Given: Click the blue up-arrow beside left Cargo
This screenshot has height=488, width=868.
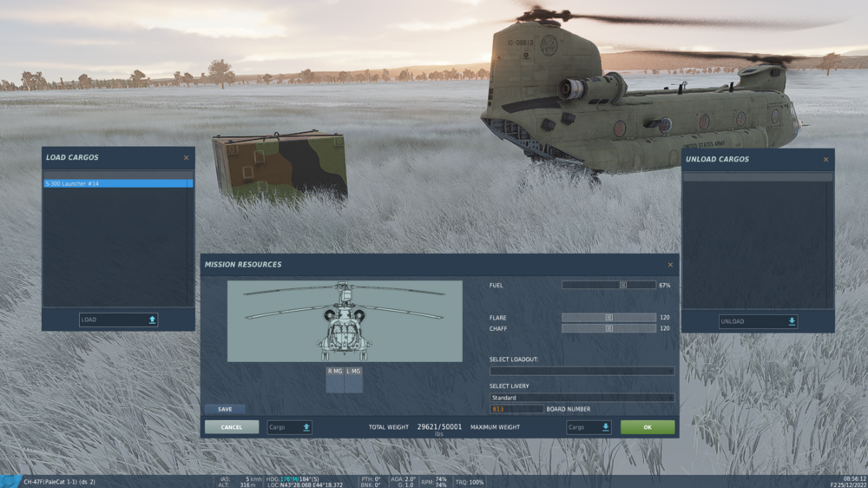Looking at the screenshot, I should [x=306, y=427].
